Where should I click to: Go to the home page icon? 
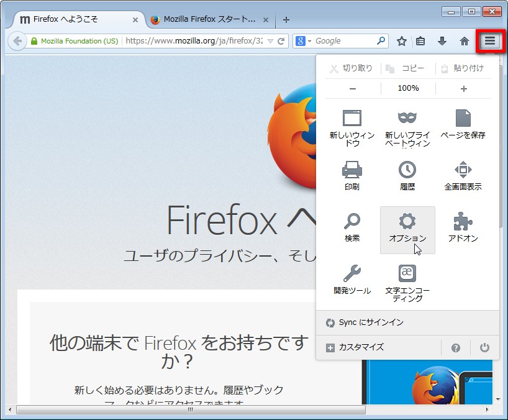(x=465, y=41)
